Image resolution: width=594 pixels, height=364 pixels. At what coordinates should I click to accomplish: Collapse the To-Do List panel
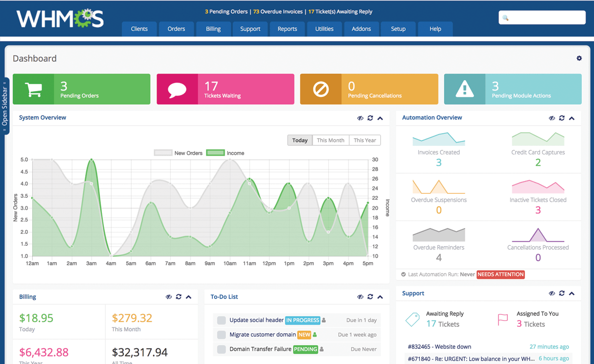pyautogui.click(x=380, y=297)
